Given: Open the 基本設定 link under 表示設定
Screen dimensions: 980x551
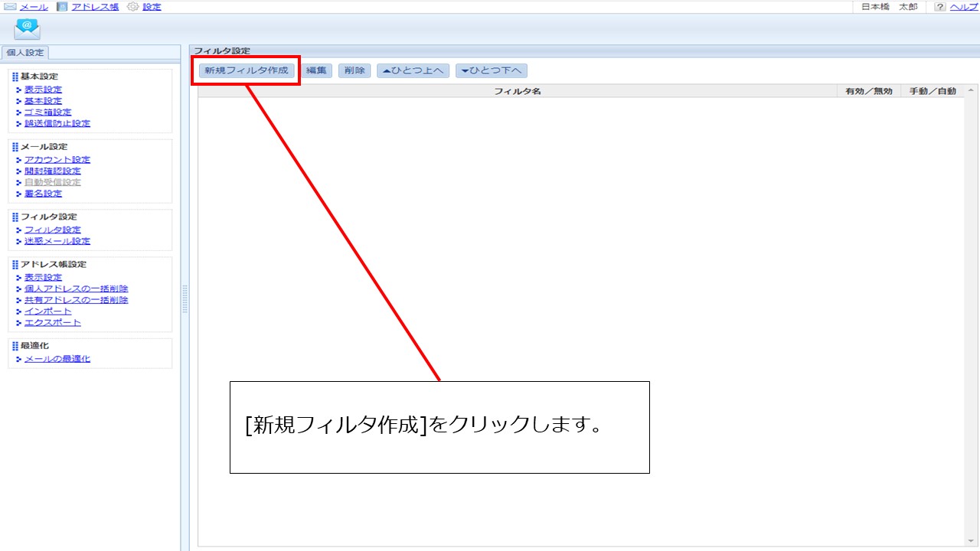Looking at the screenshot, I should point(43,101).
